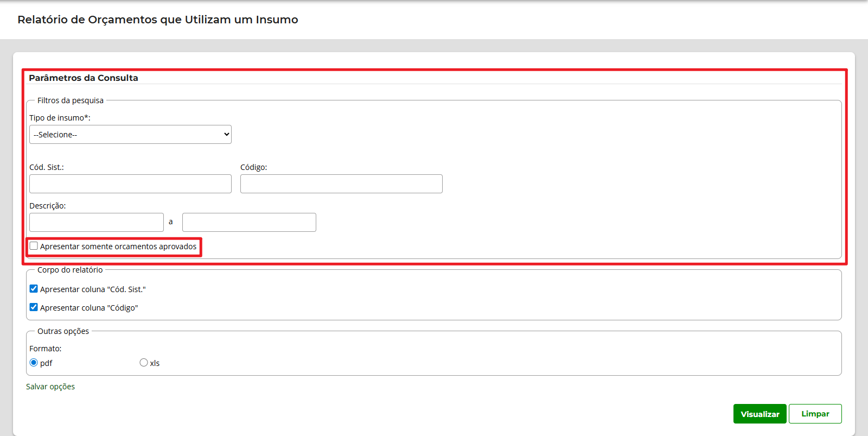Click the Filtros da pesquisa legend
Image resolution: width=868 pixels, height=436 pixels.
71,100
